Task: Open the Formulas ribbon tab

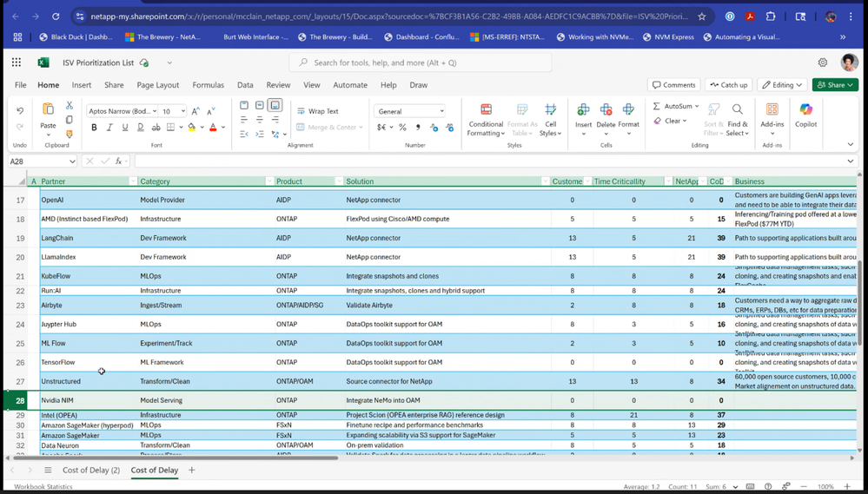Action: [208, 85]
